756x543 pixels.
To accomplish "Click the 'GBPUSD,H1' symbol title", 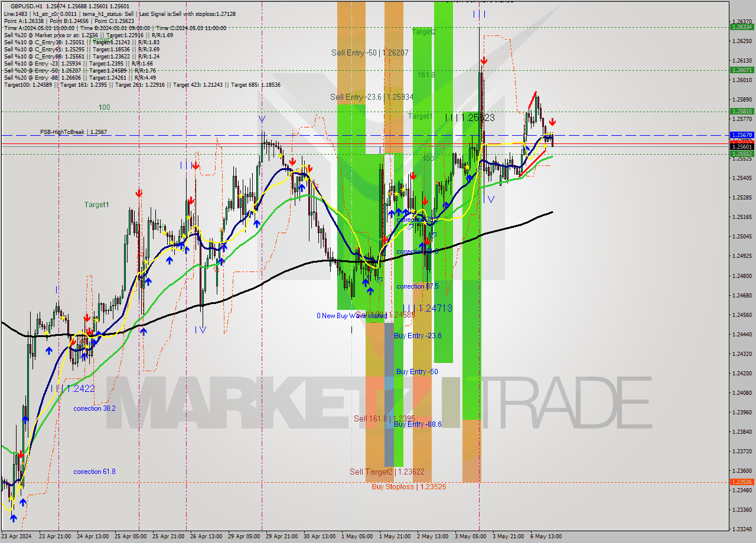I will point(27,5).
